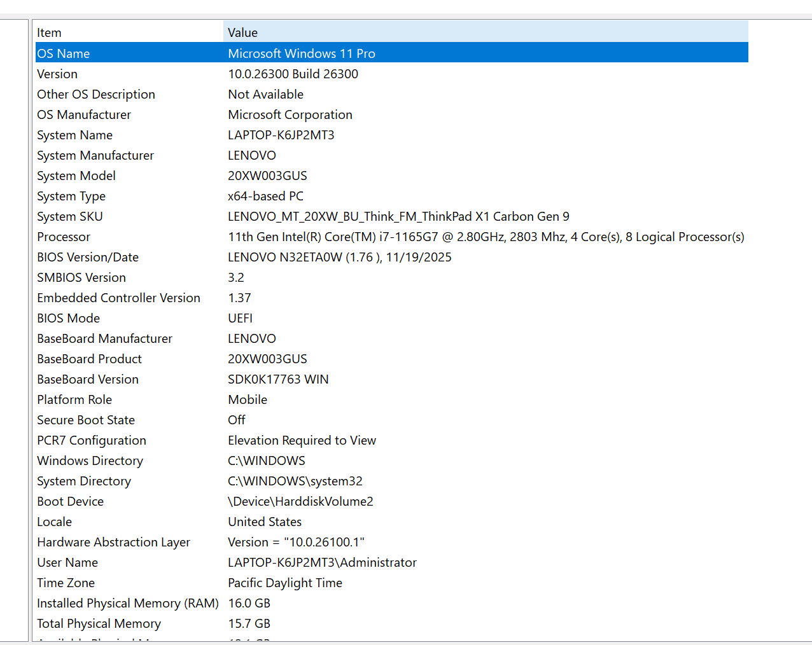Click the Value column header
Image resolution: width=812 pixels, height=645 pixels.
click(486, 32)
